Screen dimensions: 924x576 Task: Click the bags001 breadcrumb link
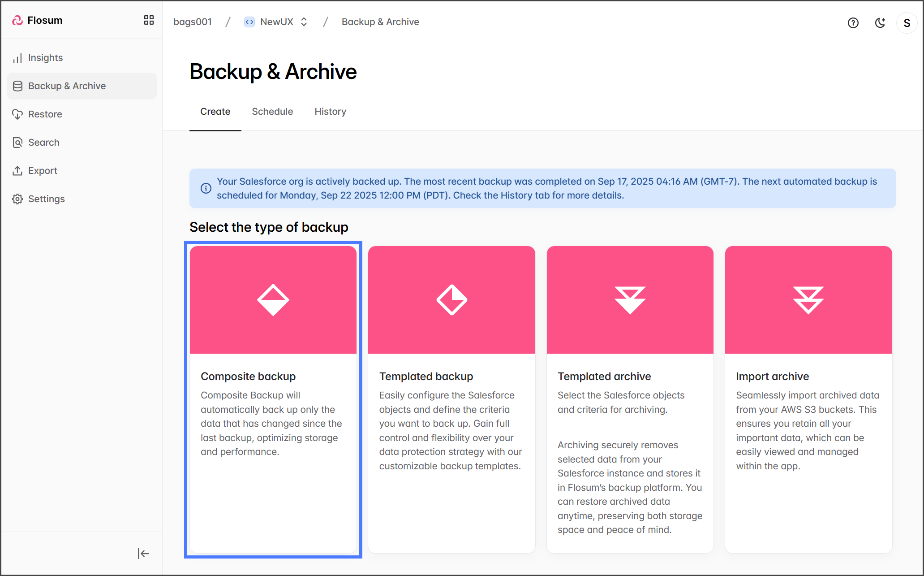(x=193, y=22)
